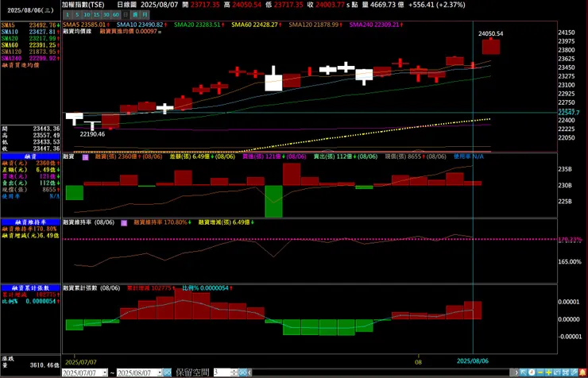Switch to the weekly (週) chart button
Viewport: 588px width, 378px height.
coord(135,14)
